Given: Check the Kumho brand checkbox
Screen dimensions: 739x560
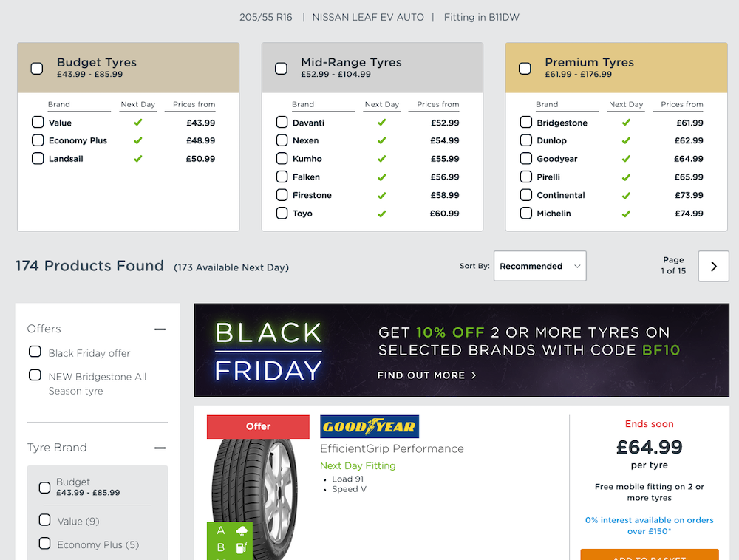Looking at the screenshot, I should pos(282,158).
